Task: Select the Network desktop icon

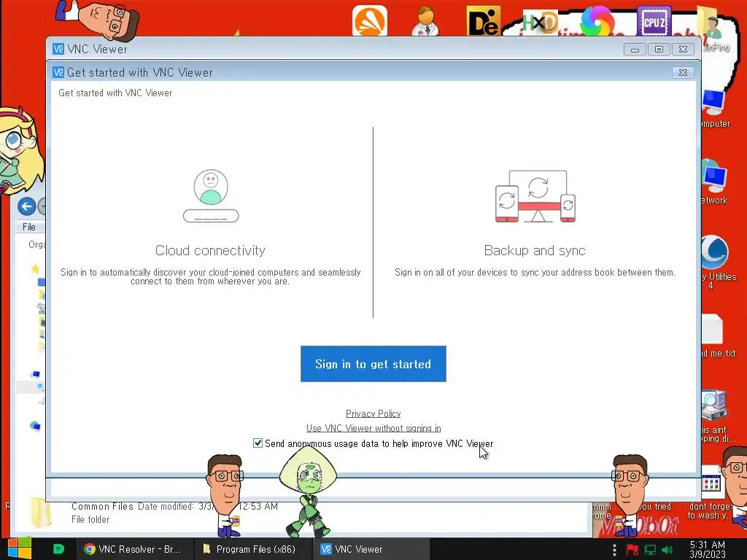Action: tap(715, 183)
